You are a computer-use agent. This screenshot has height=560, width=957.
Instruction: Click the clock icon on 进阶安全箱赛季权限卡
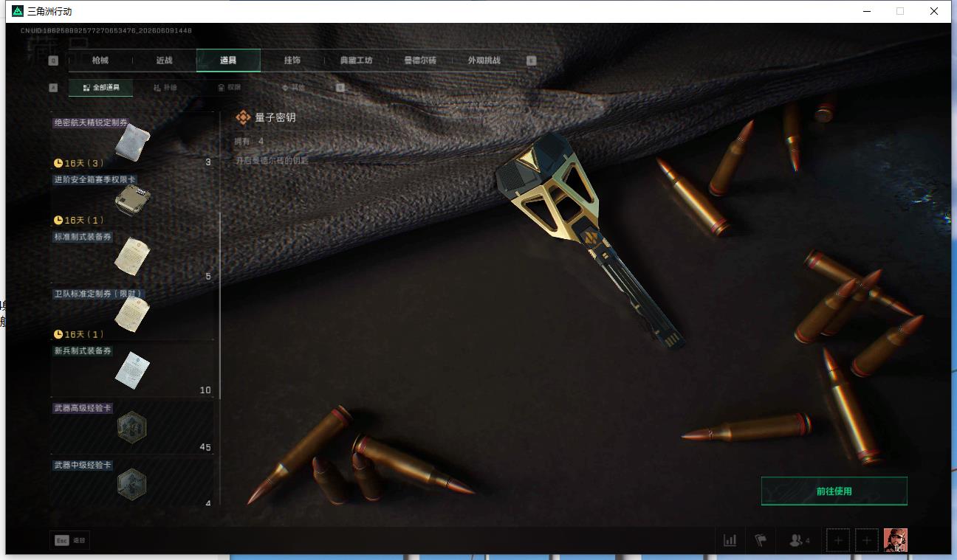pos(58,220)
